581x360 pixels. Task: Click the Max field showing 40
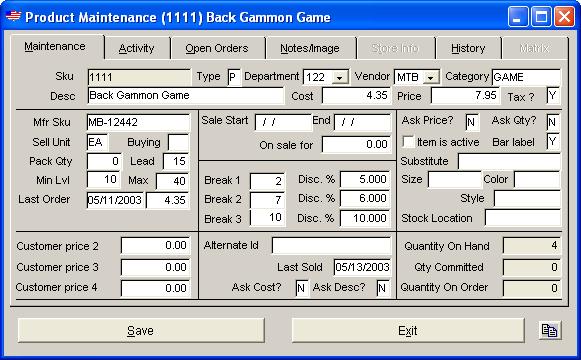click(x=172, y=181)
